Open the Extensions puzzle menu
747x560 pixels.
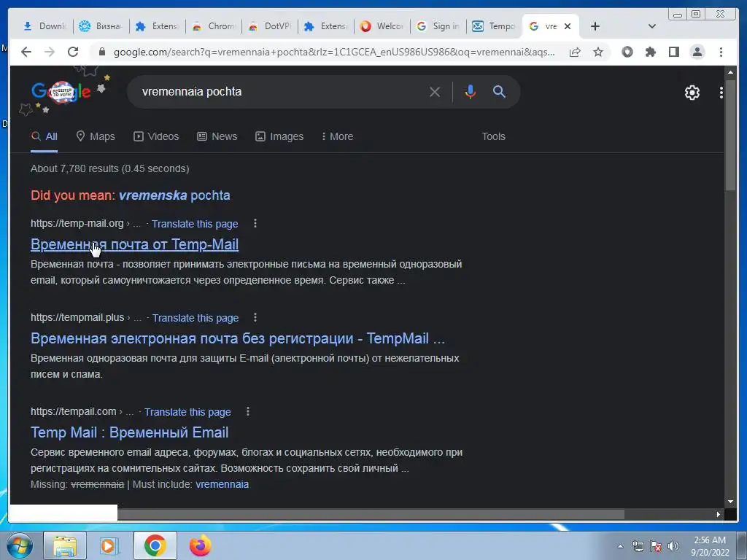pyautogui.click(x=650, y=52)
